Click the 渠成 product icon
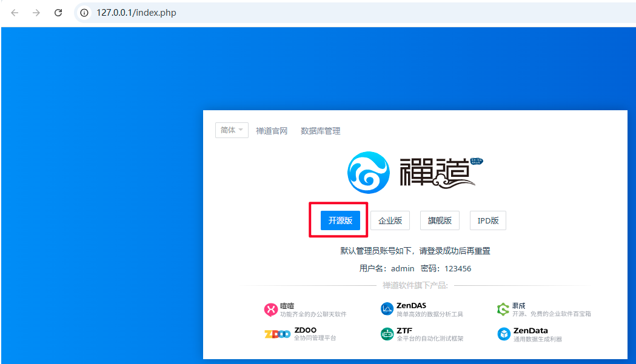Image resolution: width=636 pixels, height=364 pixels. tap(503, 309)
